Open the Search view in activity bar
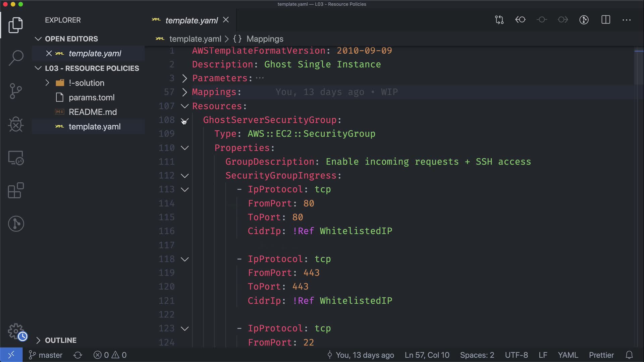644x362 pixels. [16, 58]
